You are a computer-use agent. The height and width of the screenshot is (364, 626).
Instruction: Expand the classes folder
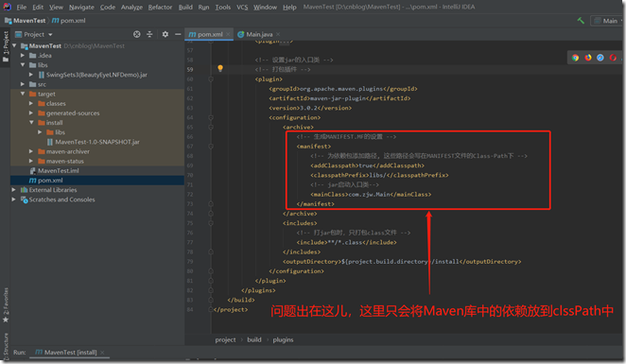[31, 103]
